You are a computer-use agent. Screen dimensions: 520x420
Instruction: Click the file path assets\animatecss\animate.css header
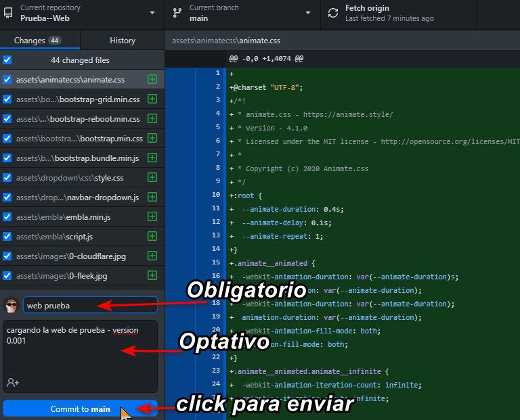click(x=226, y=41)
